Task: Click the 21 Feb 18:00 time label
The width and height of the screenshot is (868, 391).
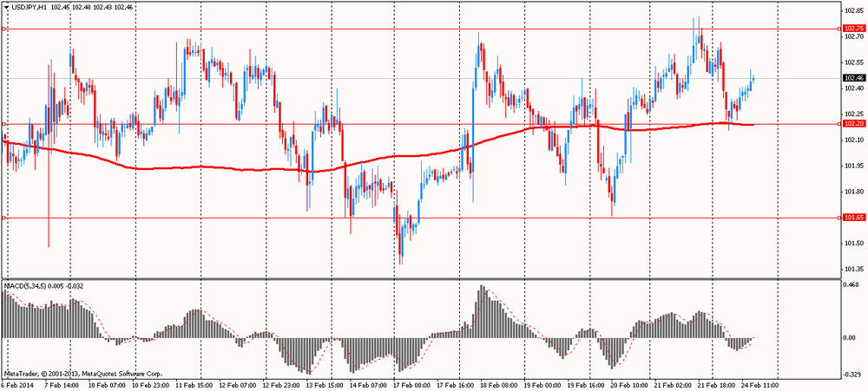Action: point(717,384)
